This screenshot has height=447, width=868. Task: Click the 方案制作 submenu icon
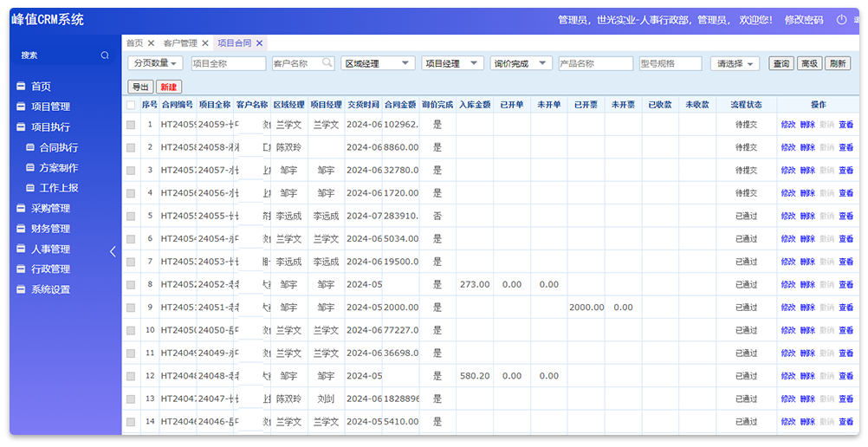(30, 167)
